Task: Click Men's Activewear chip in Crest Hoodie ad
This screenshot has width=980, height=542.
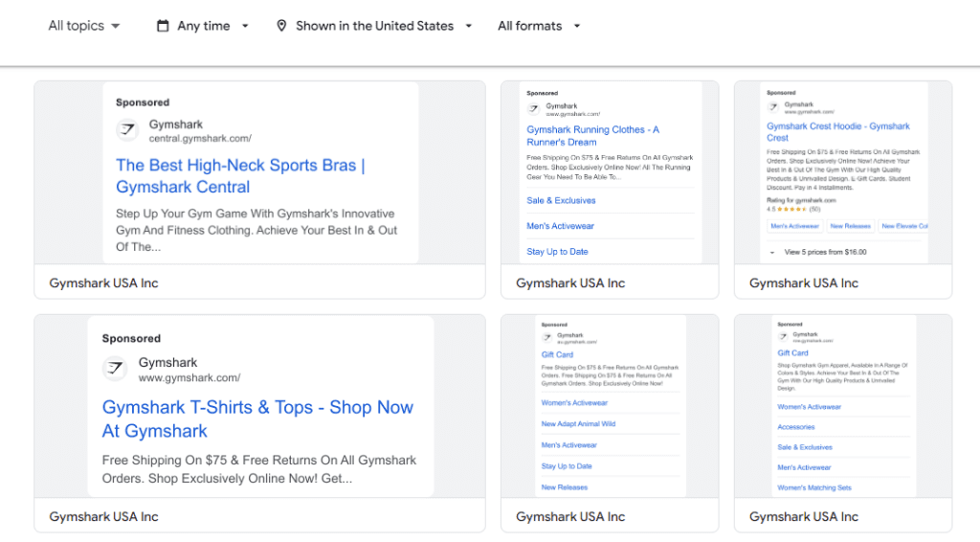Action: tap(794, 226)
